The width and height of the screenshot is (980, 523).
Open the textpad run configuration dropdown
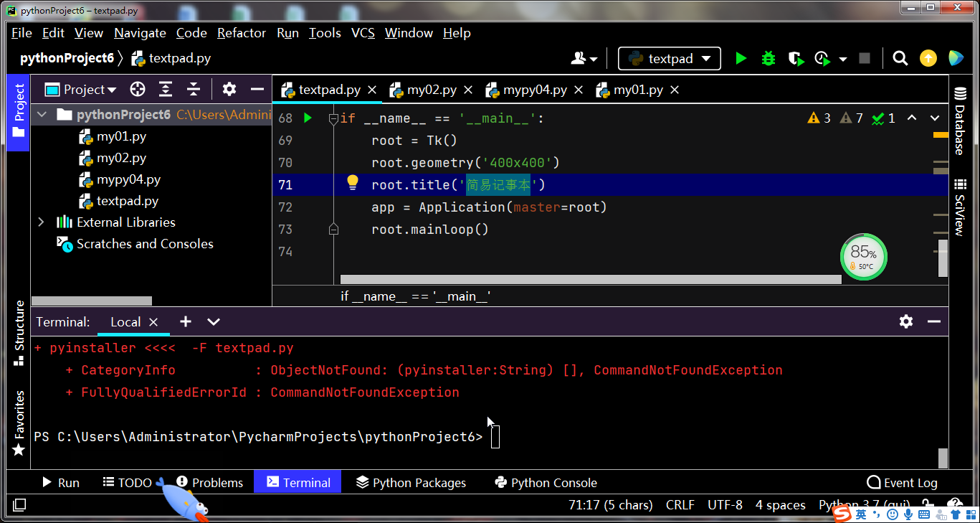click(669, 58)
